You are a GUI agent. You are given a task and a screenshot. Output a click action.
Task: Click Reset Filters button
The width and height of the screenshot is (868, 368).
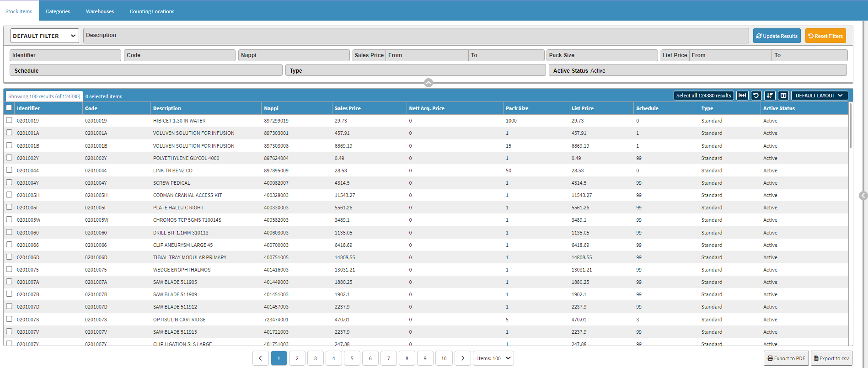click(x=825, y=36)
